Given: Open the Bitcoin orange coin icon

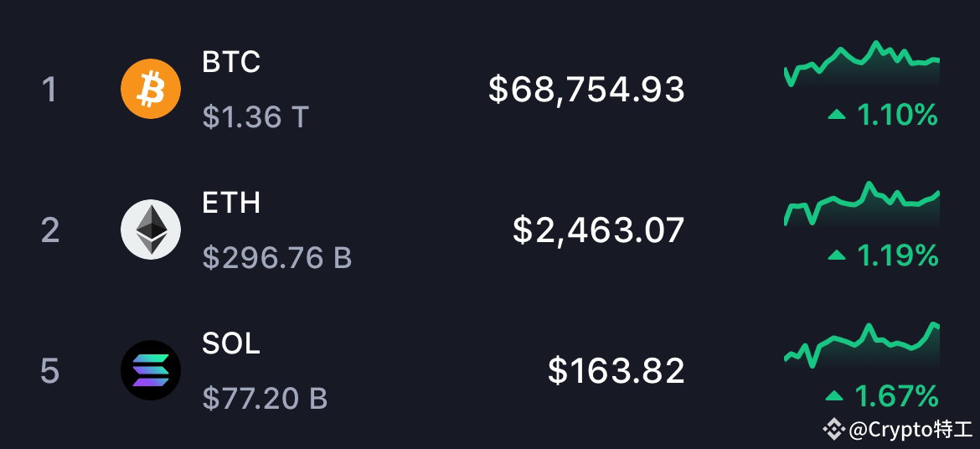Looking at the screenshot, I should (x=151, y=89).
